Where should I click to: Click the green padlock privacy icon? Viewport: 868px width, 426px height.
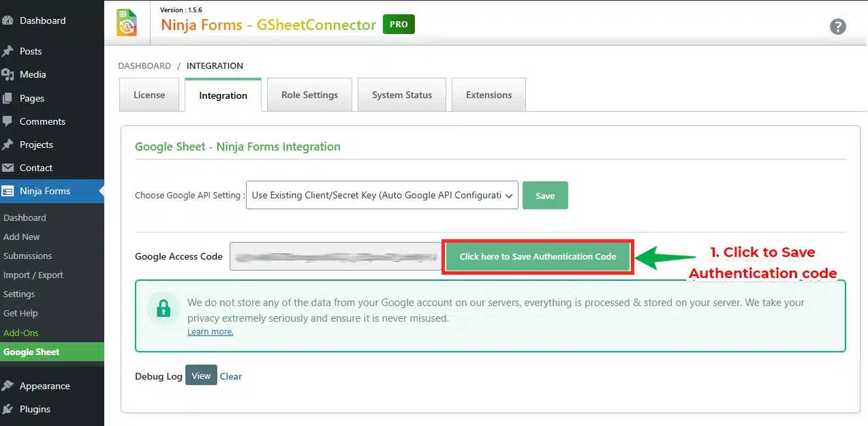tap(163, 309)
